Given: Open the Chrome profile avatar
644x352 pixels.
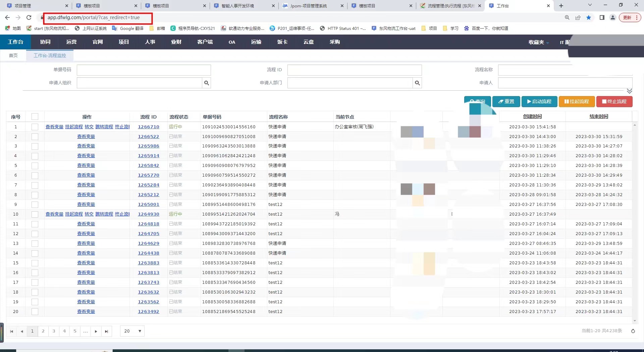Looking at the screenshot, I should [613, 17].
